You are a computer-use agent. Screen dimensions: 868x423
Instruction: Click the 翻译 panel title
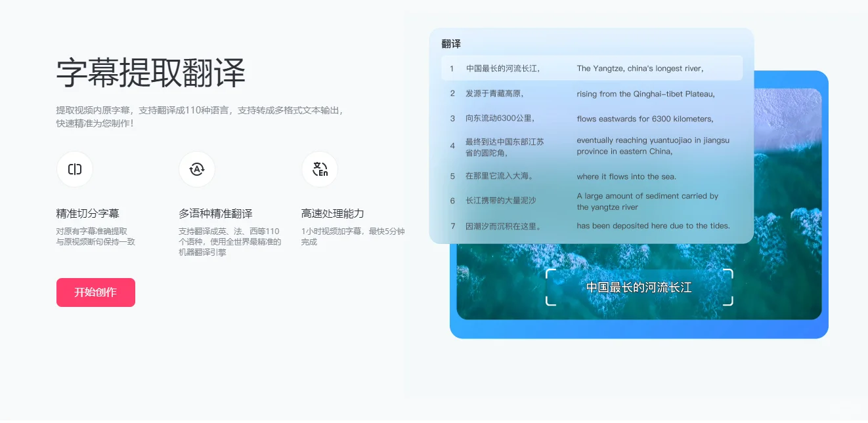tap(452, 44)
